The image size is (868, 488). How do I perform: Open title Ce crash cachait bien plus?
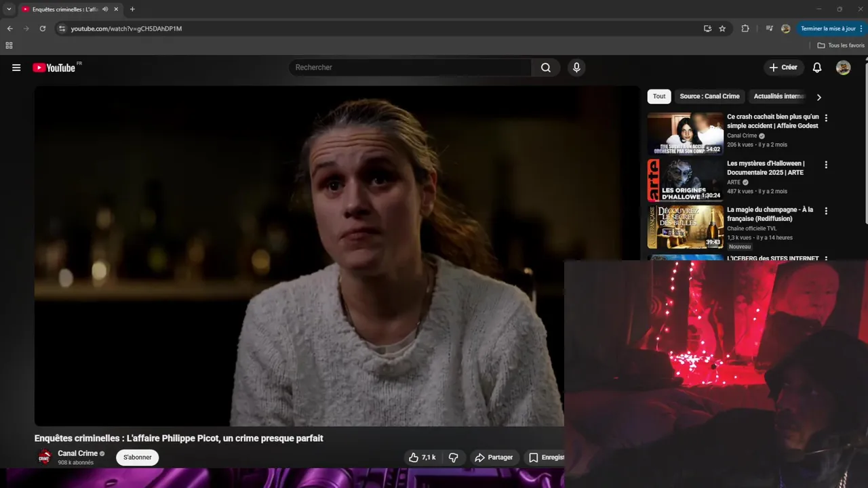[772, 121]
